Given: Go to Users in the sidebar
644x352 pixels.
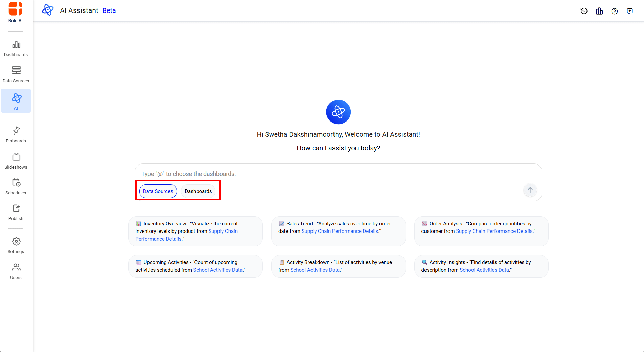Looking at the screenshot, I should pos(16,271).
